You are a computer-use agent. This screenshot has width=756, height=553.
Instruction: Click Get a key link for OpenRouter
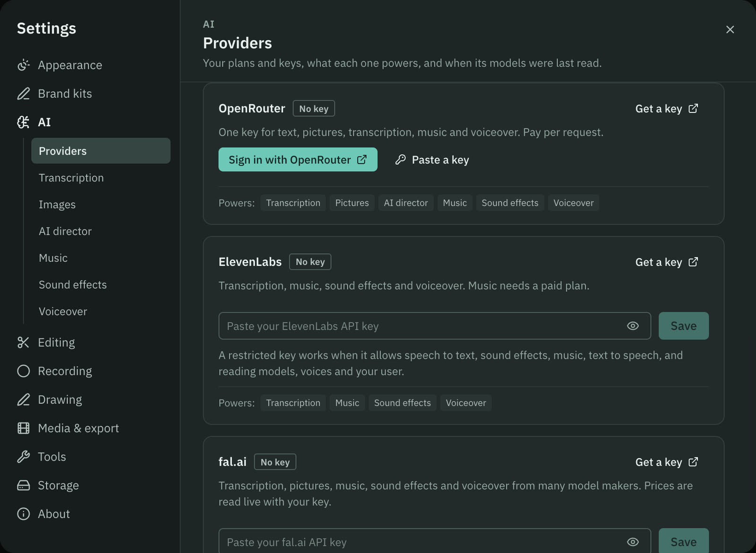pos(667,109)
